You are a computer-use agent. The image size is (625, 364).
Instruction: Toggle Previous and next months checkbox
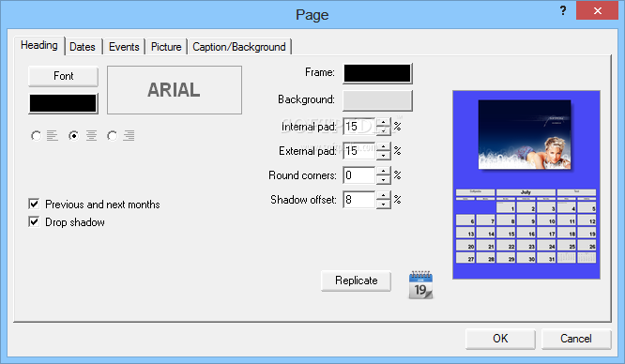34,205
